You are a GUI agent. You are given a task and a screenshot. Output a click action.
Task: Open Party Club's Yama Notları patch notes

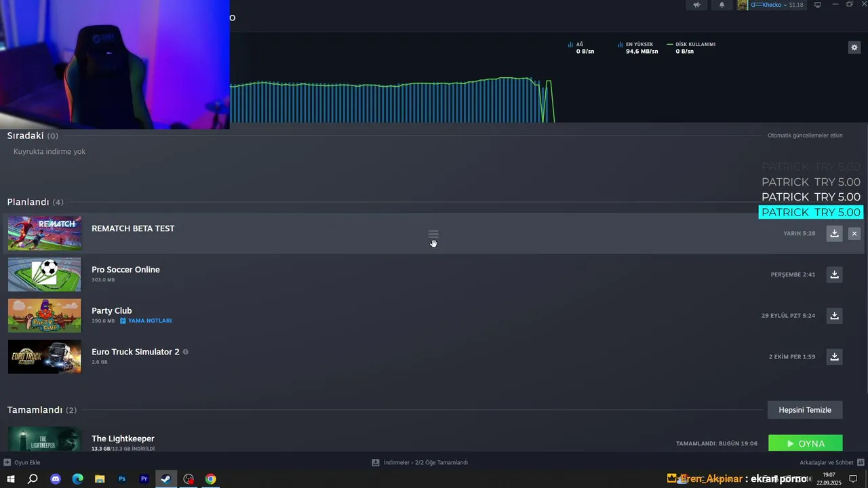(146, 321)
